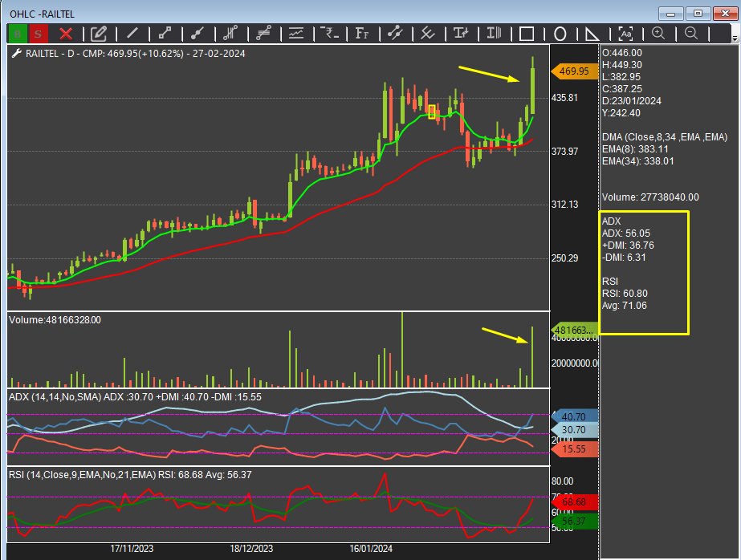Click the red X delete drawings button
This screenshot has height=560, width=741.
point(64,33)
